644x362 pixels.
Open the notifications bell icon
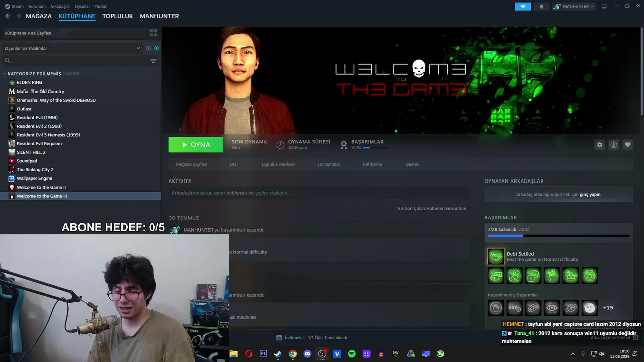pyautogui.click(x=542, y=6)
